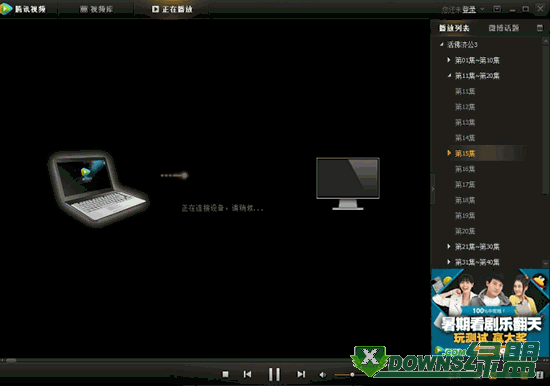Click the Tencent Video logo icon
The width and height of the screenshot is (550, 386).
(6, 9)
